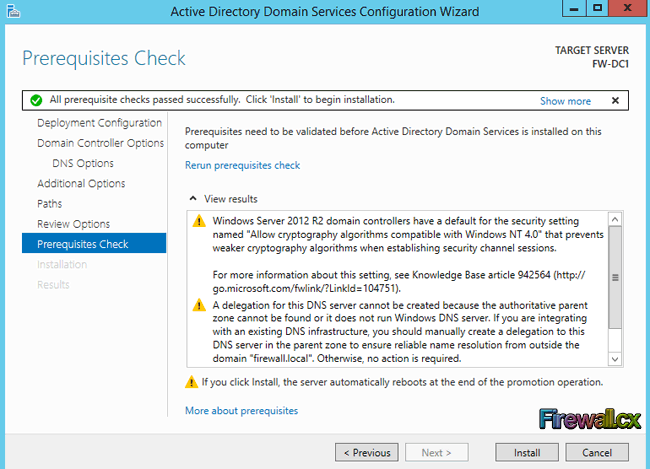
Task: Click the wizard app icon in title bar
Action: 13,11
